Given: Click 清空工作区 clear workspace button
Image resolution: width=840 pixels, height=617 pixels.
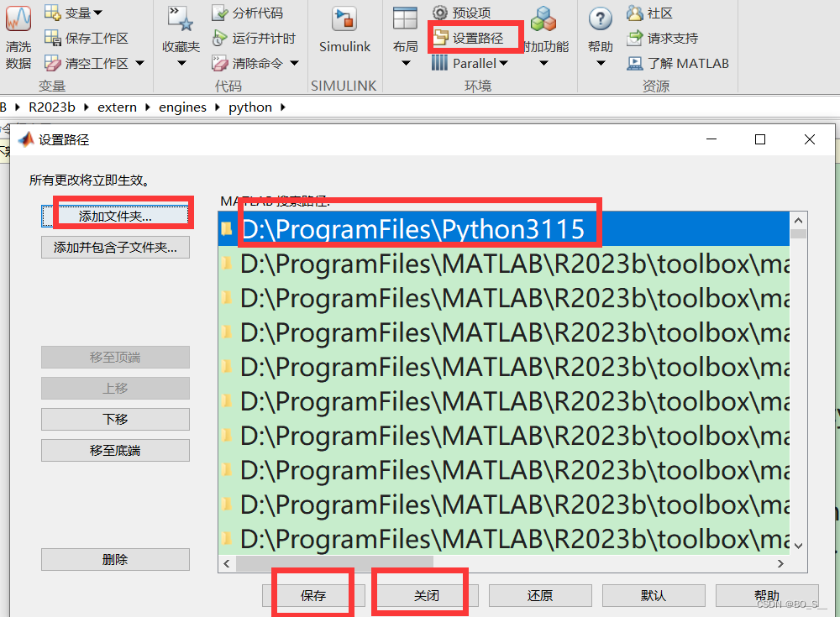Looking at the screenshot, I should click(87, 63).
